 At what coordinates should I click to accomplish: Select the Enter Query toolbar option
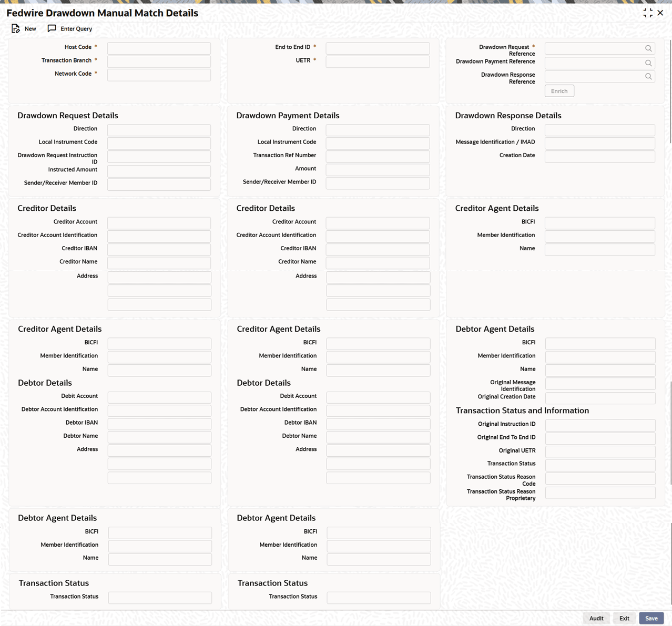click(x=70, y=29)
